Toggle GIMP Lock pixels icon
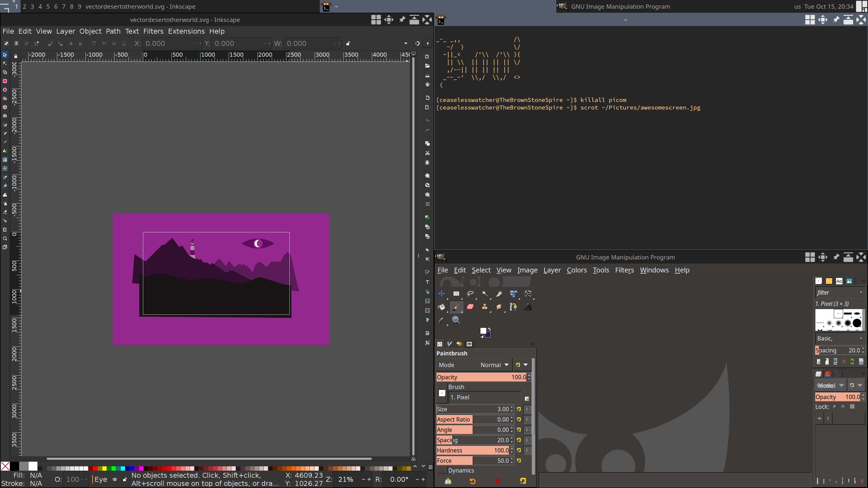868x488 pixels. click(x=834, y=406)
